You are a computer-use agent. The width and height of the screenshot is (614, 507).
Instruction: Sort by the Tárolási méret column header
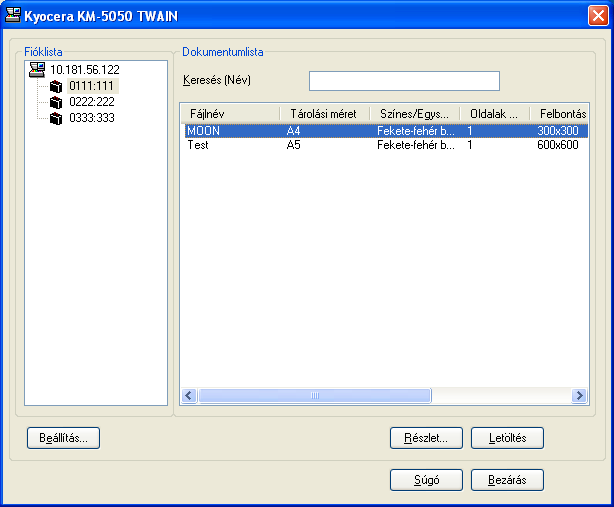pos(325,114)
